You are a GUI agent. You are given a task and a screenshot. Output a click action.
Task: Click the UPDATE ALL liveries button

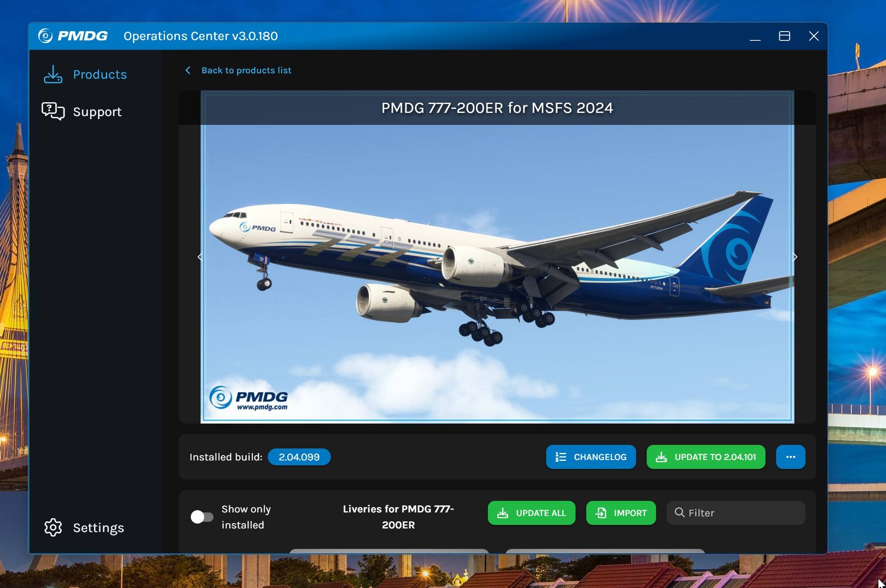click(532, 513)
